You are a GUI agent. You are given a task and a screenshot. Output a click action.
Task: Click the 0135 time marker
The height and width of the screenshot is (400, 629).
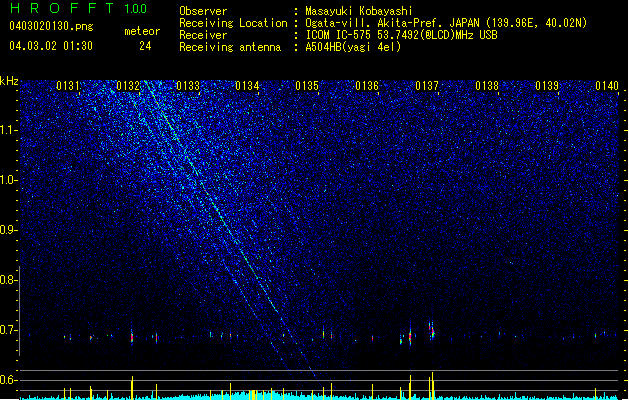(307, 86)
